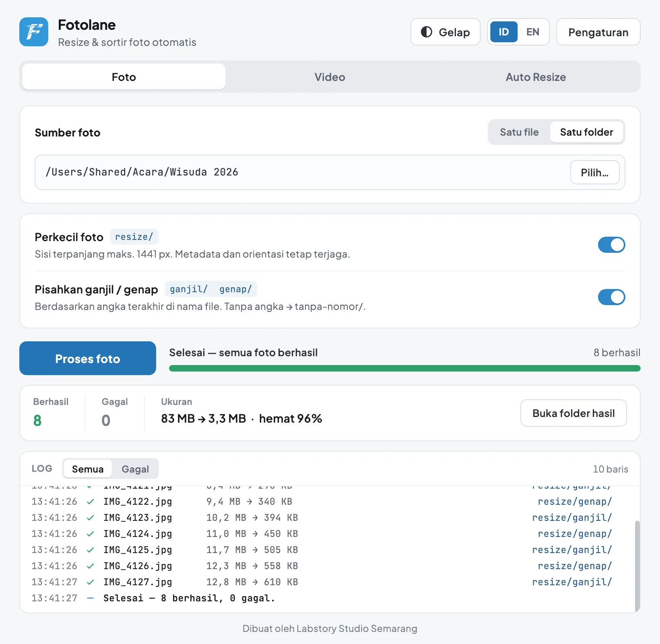
Task: Click the check mark beside IMG_4122.jpg
Action: [x=91, y=502]
